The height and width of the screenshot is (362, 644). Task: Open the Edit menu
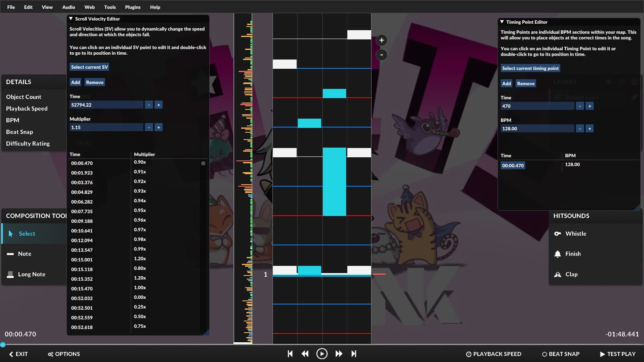[28, 7]
